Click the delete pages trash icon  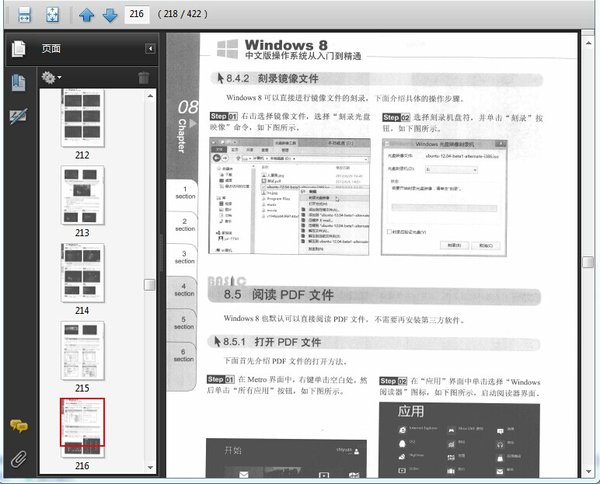pos(143,78)
